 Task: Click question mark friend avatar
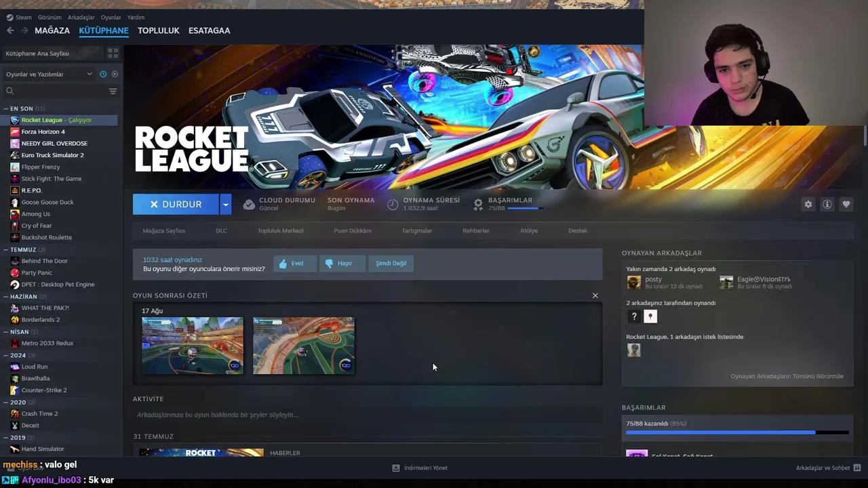[x=634, y=317]
